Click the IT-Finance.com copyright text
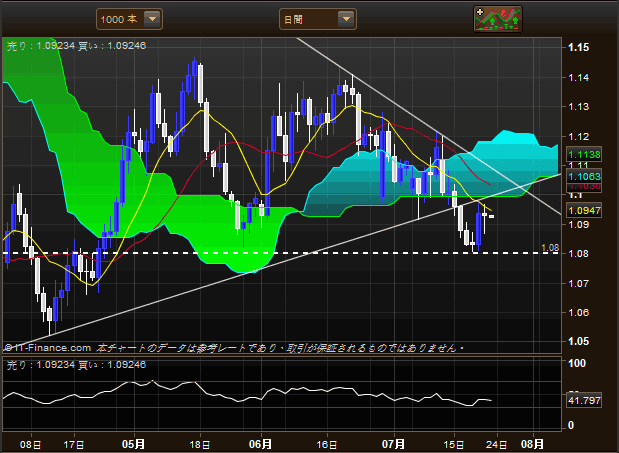This screenshot has height=453, width=619. (48, 348)
